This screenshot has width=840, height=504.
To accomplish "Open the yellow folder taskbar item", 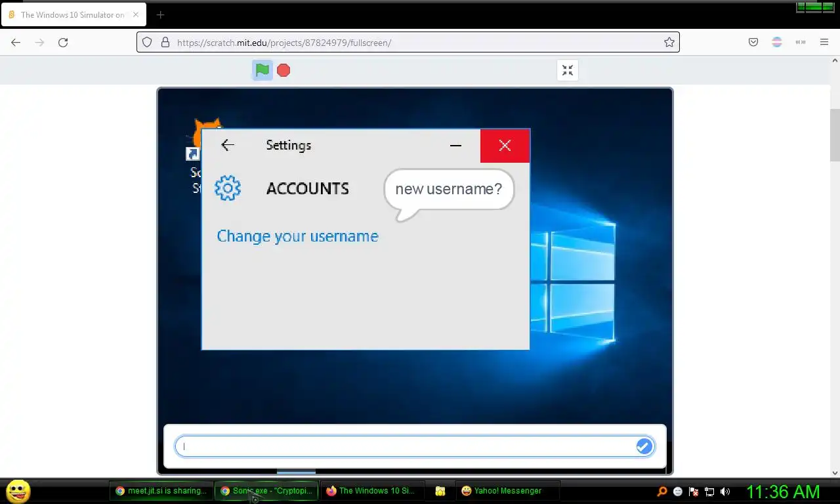I will coord(440,491).
